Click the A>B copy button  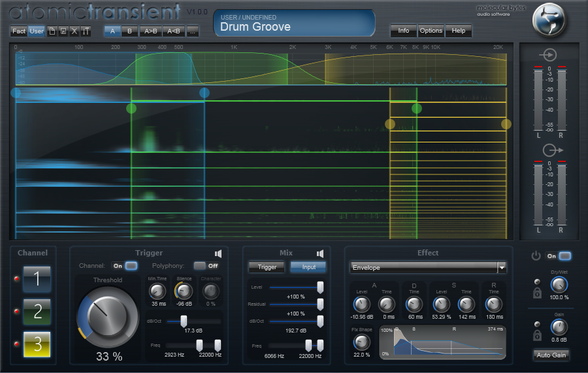pos(151,31)
